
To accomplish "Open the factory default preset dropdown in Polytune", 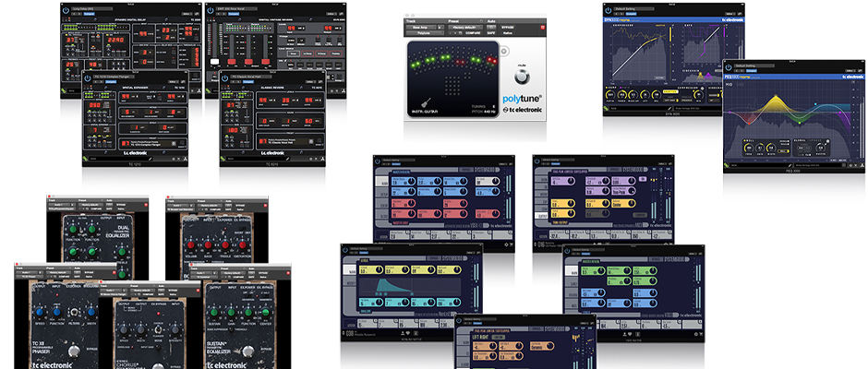I will click(464, 27).
